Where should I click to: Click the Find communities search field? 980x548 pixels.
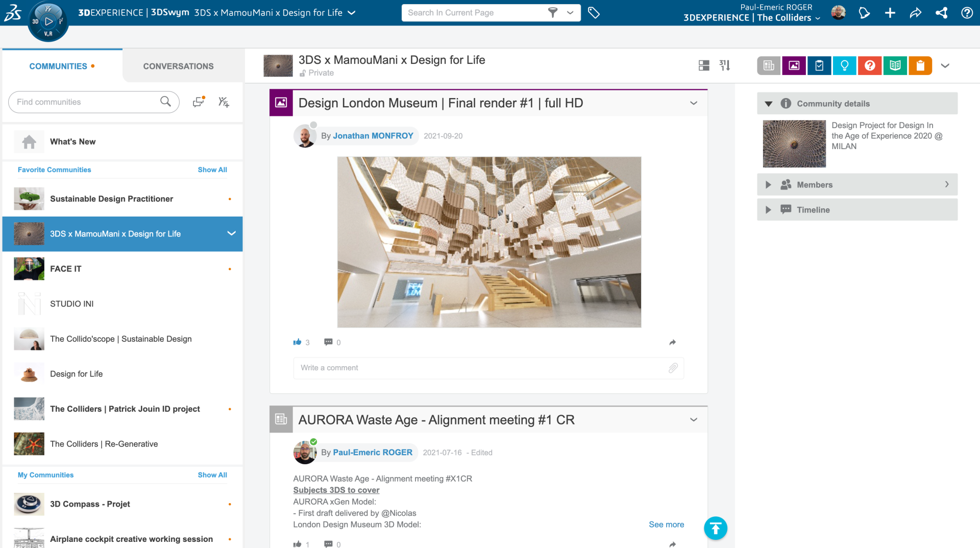(x=87, y=102)
